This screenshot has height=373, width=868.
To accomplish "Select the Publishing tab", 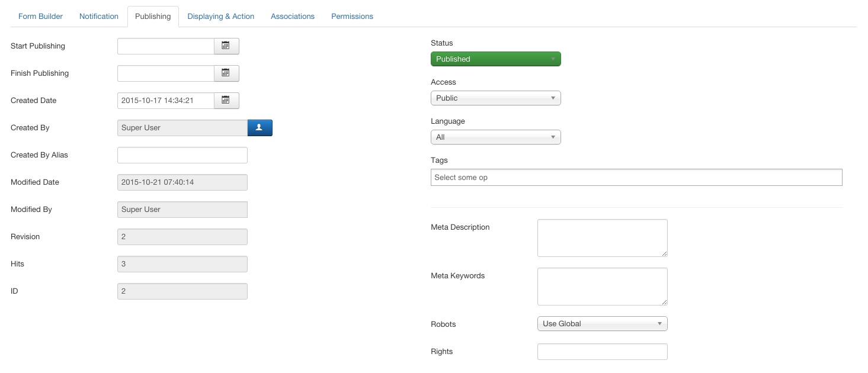I will point(153,17).
